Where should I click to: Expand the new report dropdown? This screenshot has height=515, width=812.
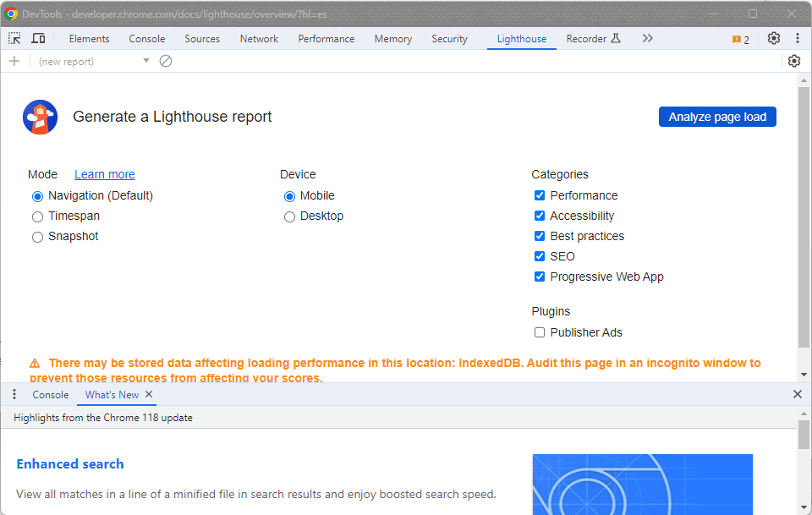[x=145, y=61]
